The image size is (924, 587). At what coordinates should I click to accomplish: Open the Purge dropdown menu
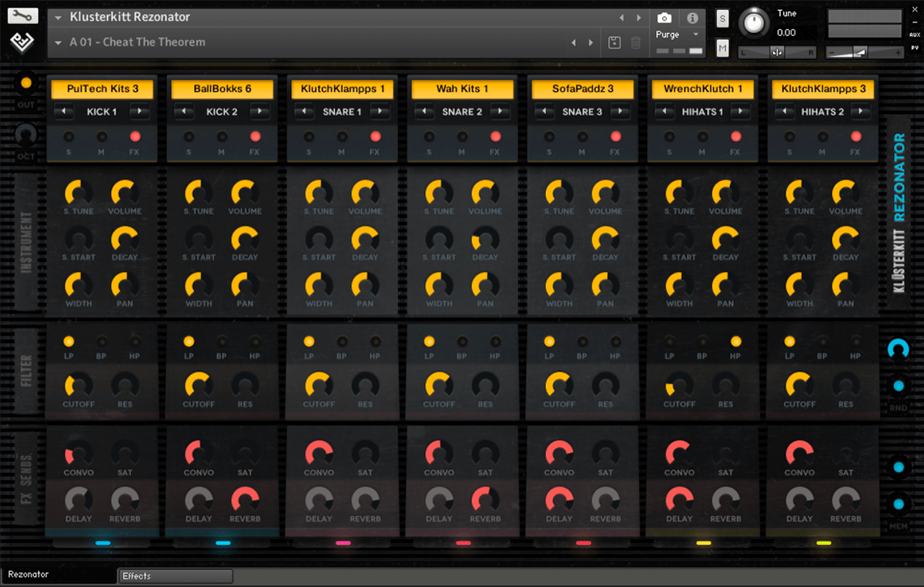[x=678, y=35]
